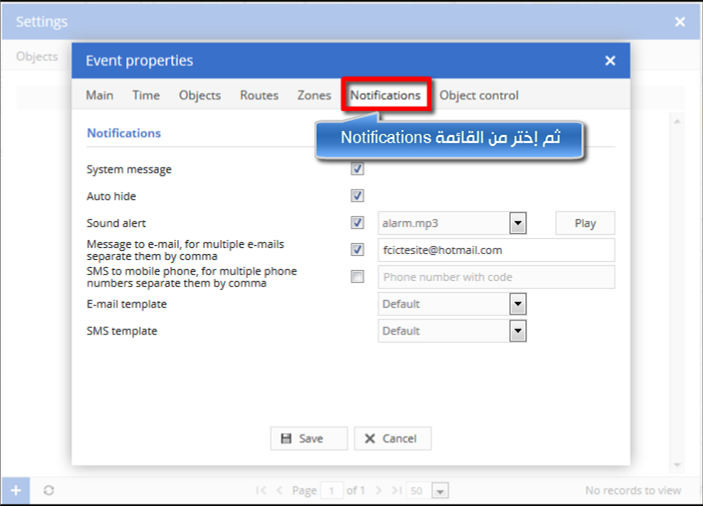
Task: Click the 'Sound alert' label
Action: coord(116,223)
